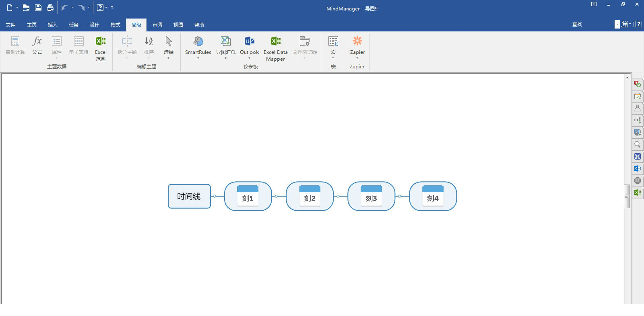Switch to the 主页 ribbon tab
The height and width of the screenshot is (316, 644).
[x=32, y=25]
